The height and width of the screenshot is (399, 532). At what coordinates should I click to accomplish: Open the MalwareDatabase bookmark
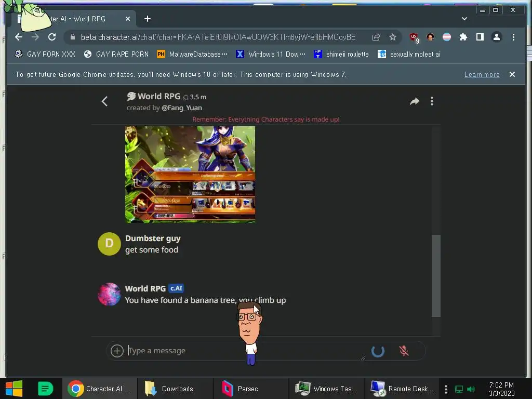[192, 54]
